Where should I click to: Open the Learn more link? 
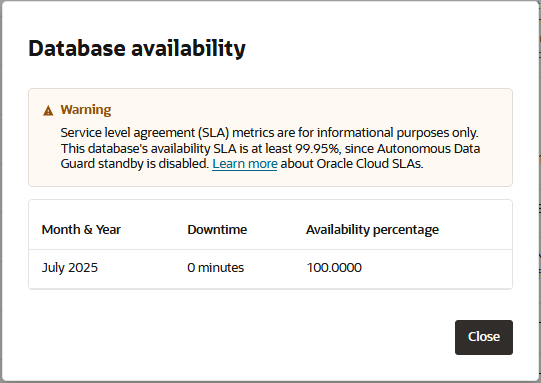tap(245, 164)
